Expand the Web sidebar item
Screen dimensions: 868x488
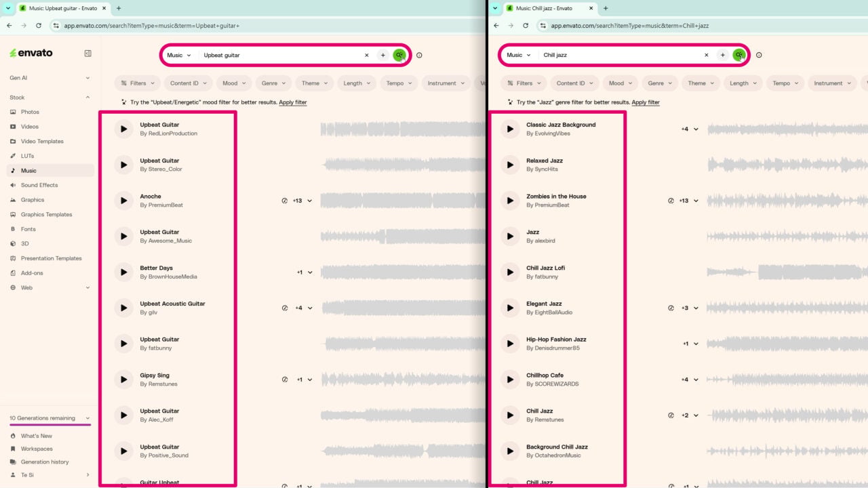pos(50,287)
